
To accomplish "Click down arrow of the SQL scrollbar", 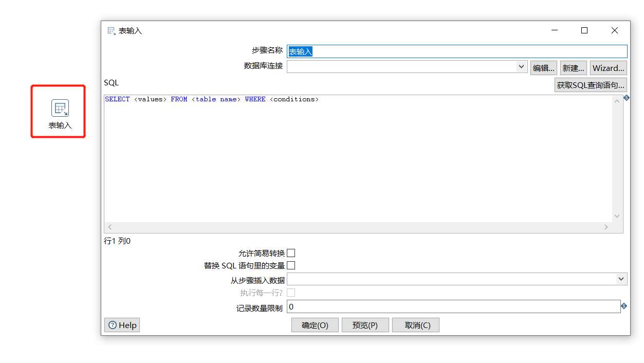I will (x=617, y=216).
